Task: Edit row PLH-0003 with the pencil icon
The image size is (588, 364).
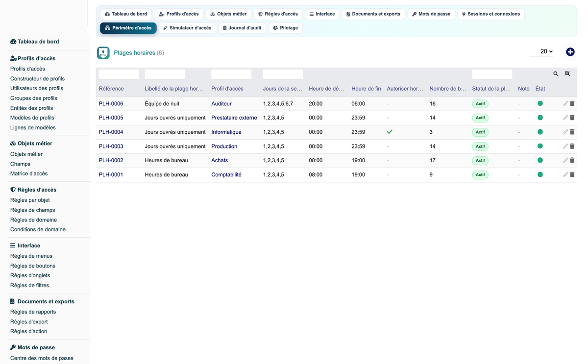Action: pyautogui.click(x=565, y=146)
